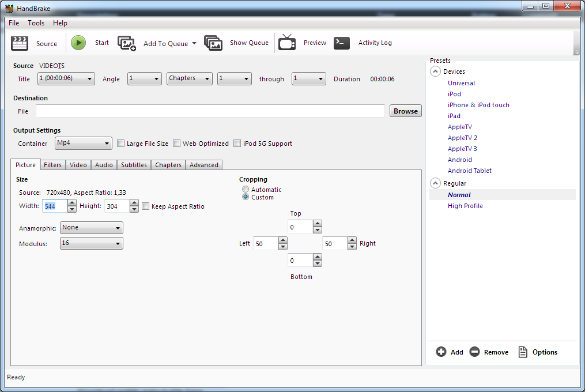Click the Width value field
The image size is (585, 392).
[x=55, y=206]
